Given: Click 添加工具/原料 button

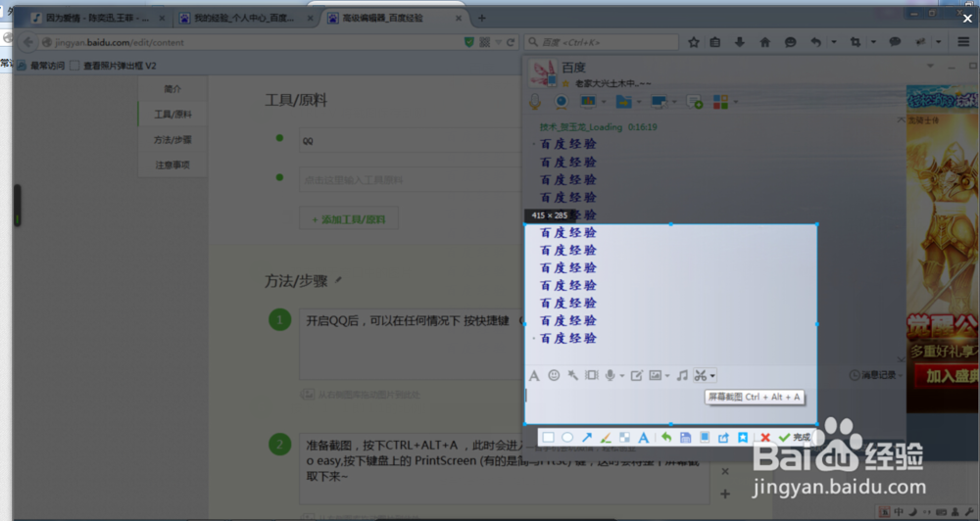Looking at the screenshot, I should click(x=349, y=219).
